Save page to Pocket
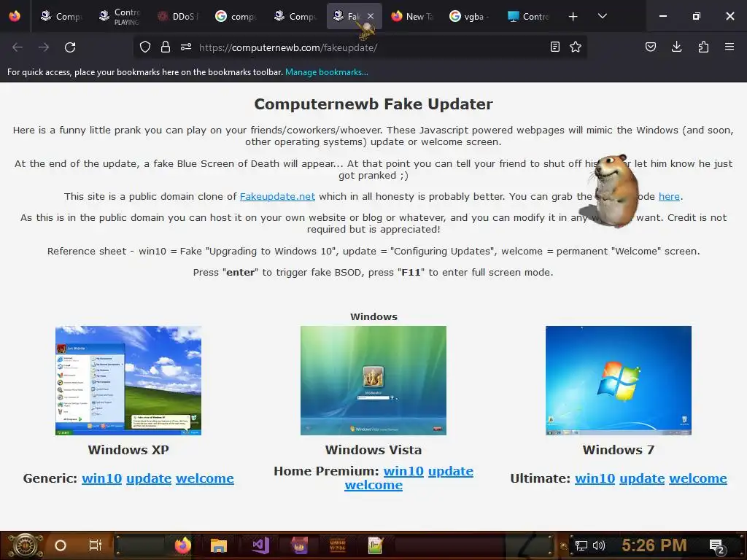The image size is (747, 560). click(650, 47)
